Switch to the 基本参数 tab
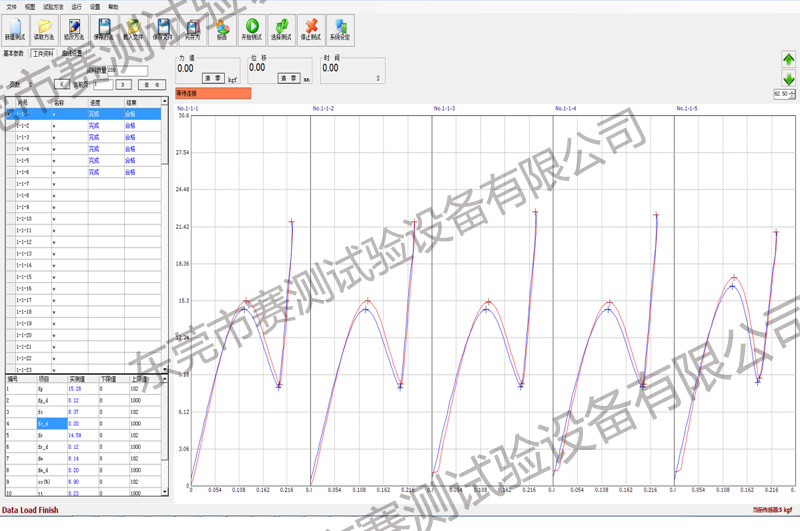 click(x=15, y=53)
